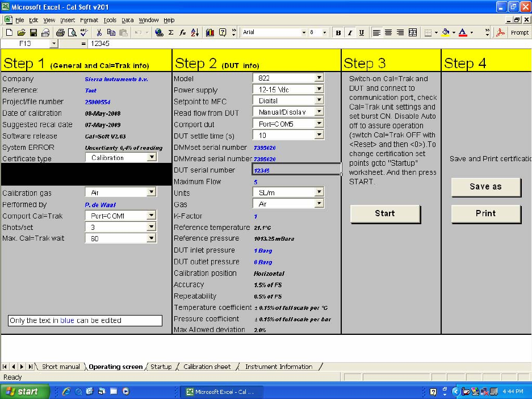Viewport: 532px width, 399px height.
Task: Apply italic formatting
Action: 350,32
